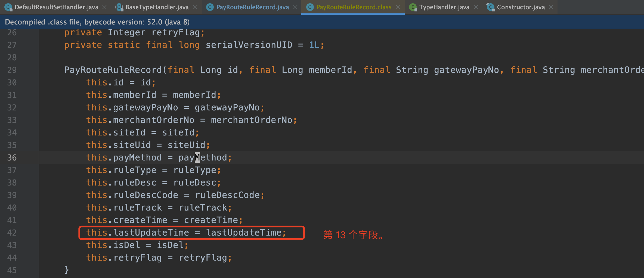Click the PayRouteRuleRecord.java class icon
Viewport: 644px width, 278px height.
210,7
